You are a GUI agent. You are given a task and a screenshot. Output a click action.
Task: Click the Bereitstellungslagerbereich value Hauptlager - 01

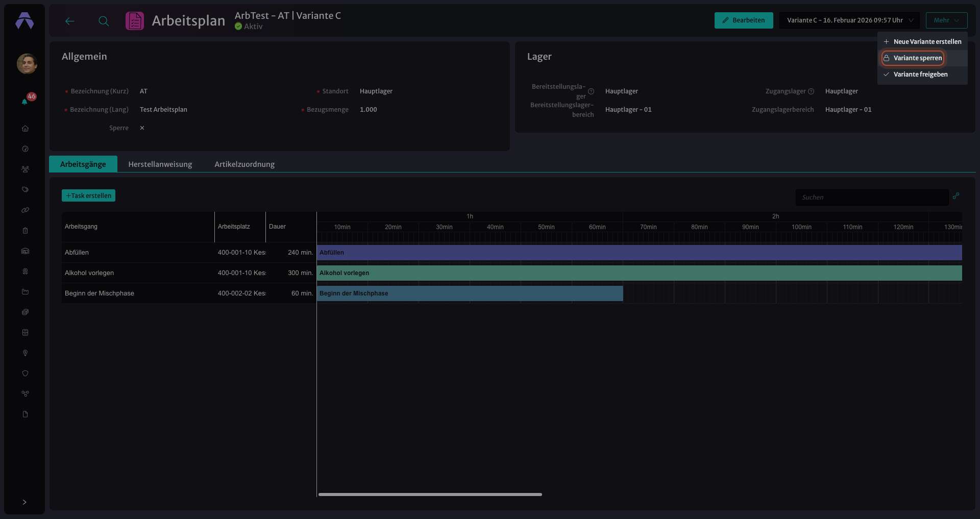click(x=628, y=110)
